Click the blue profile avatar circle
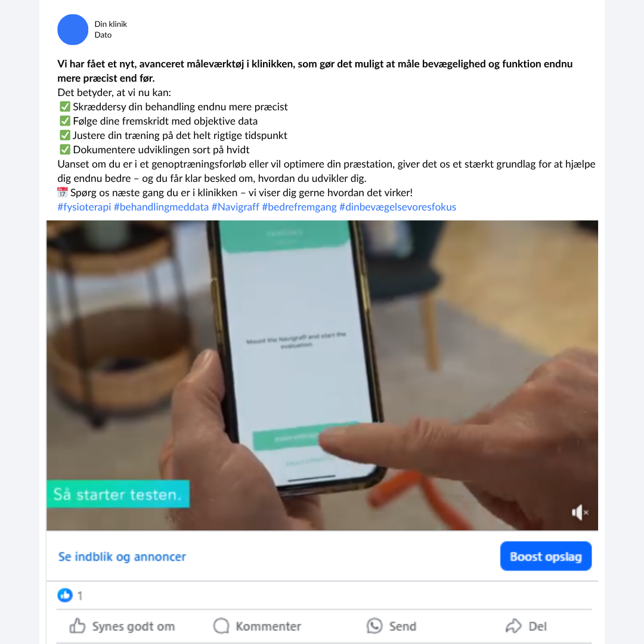The height and width of the screenshot is (644, 644). click(73, 30)
